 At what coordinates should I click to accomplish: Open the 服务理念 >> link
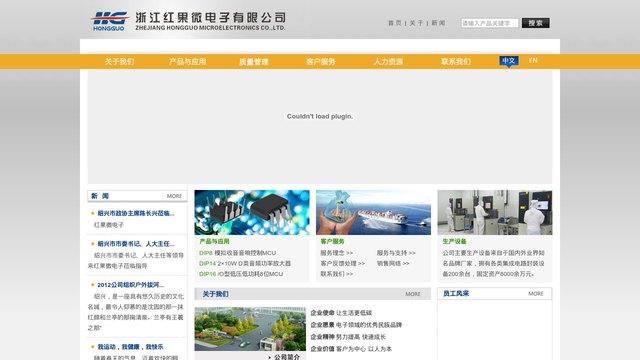pyautogui.click(x=337, y=253)
